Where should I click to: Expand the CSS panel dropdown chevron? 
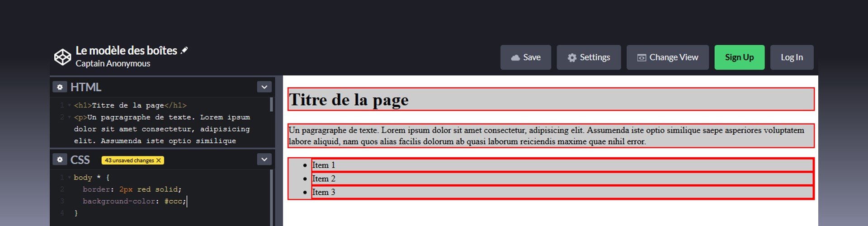point(264,159)
